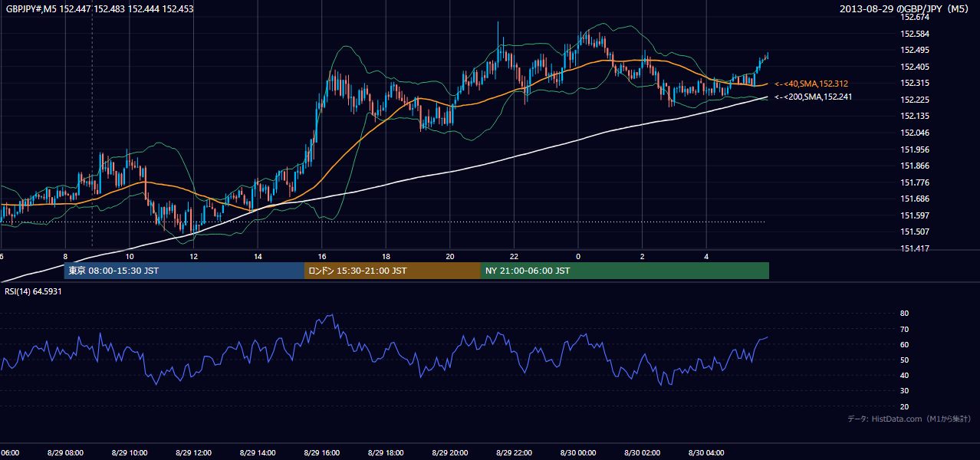This screenshot has height=460, width=980.
Task: Select the NY 21:00-06:00 JST session bar
Action: [x=625, y=271]
